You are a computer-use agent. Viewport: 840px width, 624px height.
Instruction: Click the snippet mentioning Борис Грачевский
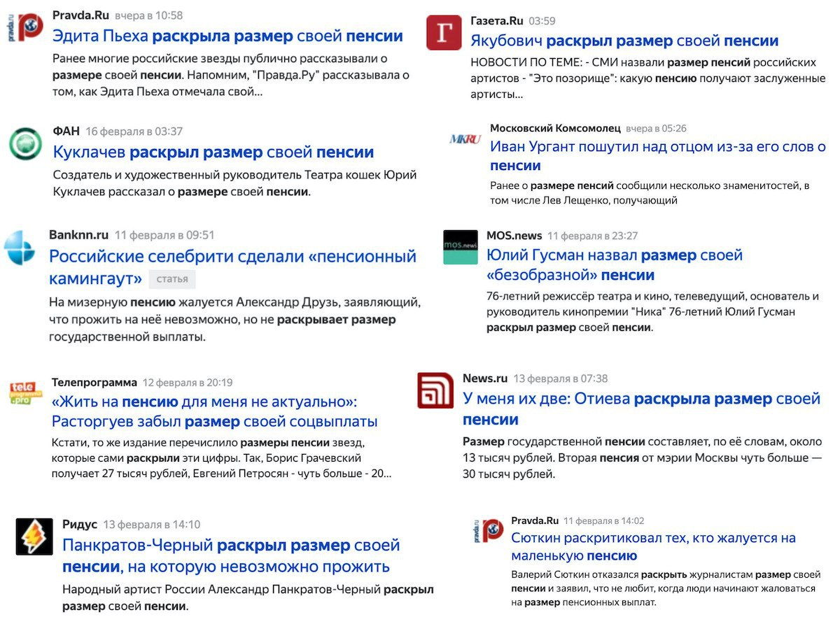click(222, 458)
